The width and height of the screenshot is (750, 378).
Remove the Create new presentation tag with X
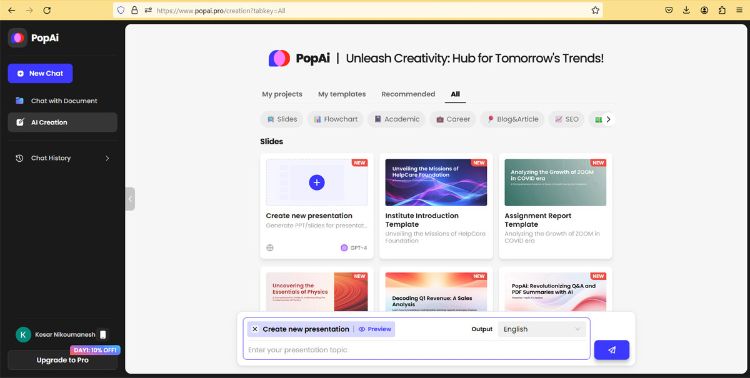coord(255,329)
